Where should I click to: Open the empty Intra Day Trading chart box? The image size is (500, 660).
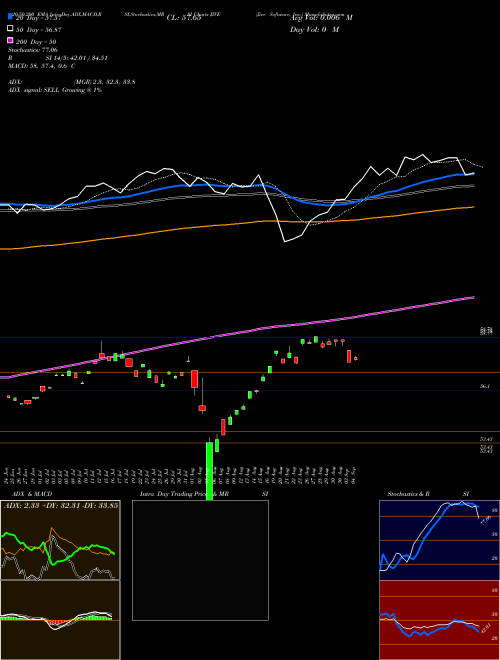(x=200, y=560)
